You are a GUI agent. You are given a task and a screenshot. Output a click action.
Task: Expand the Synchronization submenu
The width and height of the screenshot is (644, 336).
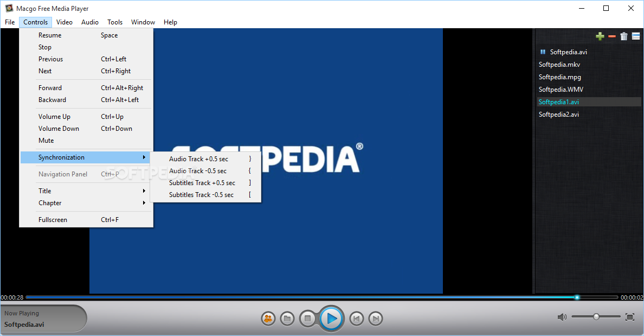[x=86, y=157]
